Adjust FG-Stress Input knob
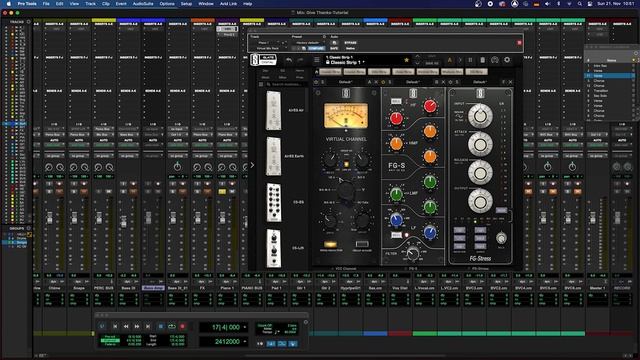The image size is (640, 360). (480, 116)
